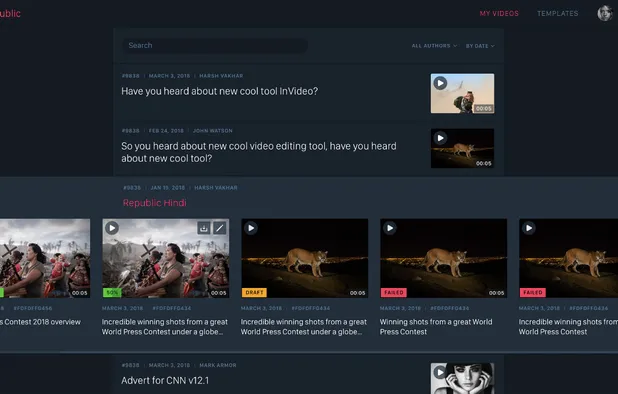Play the InVideo cool tool video thumbnail

point(440,83)
